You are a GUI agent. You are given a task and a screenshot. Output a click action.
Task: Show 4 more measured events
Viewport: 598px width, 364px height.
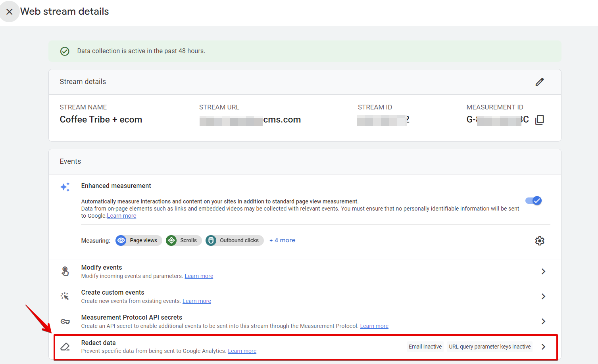282,240
